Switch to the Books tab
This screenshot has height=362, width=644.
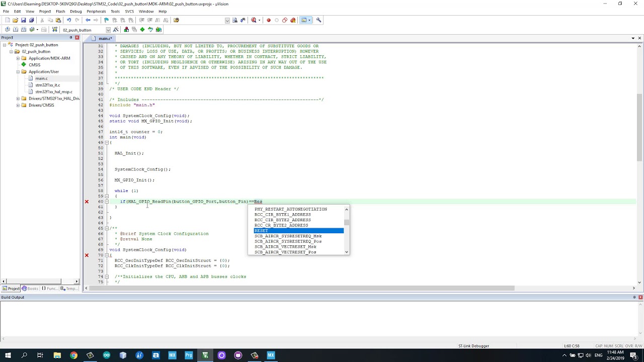pyautogui.click(x=30, y=289)
